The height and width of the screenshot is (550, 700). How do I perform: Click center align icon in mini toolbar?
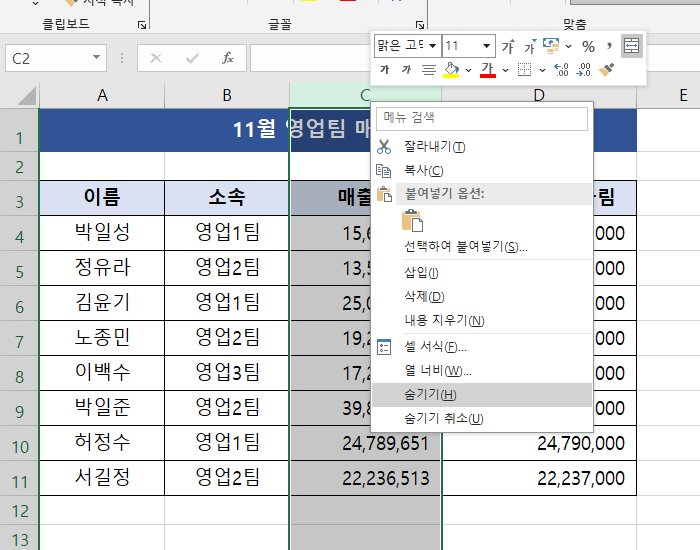pos(429,70)
